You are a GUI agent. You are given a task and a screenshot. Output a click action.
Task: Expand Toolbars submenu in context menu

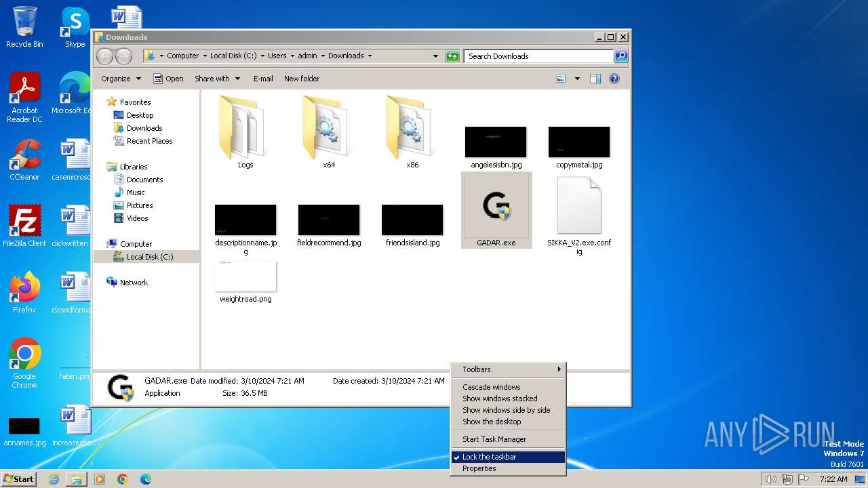click(x=508, y=369)
